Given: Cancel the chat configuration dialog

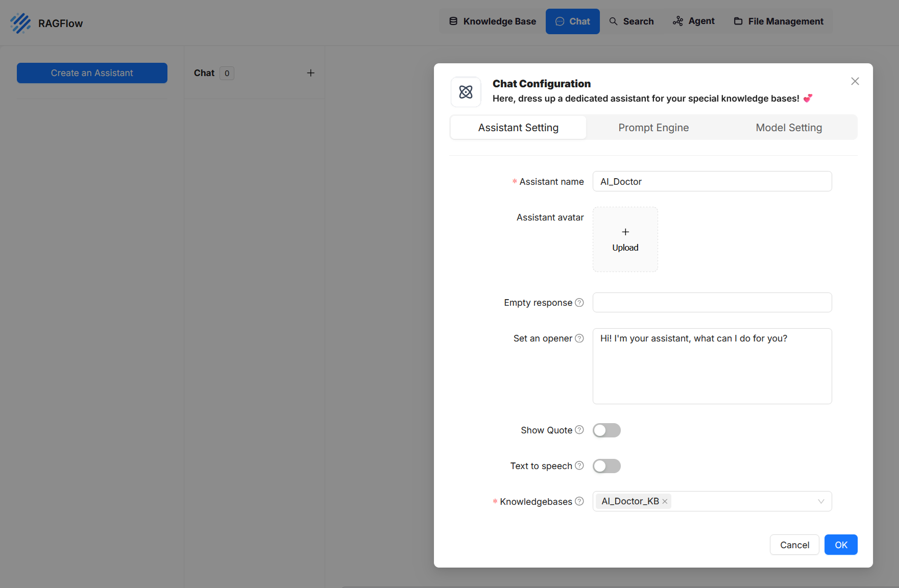Looking at the screenshot, I should point(794,545).
